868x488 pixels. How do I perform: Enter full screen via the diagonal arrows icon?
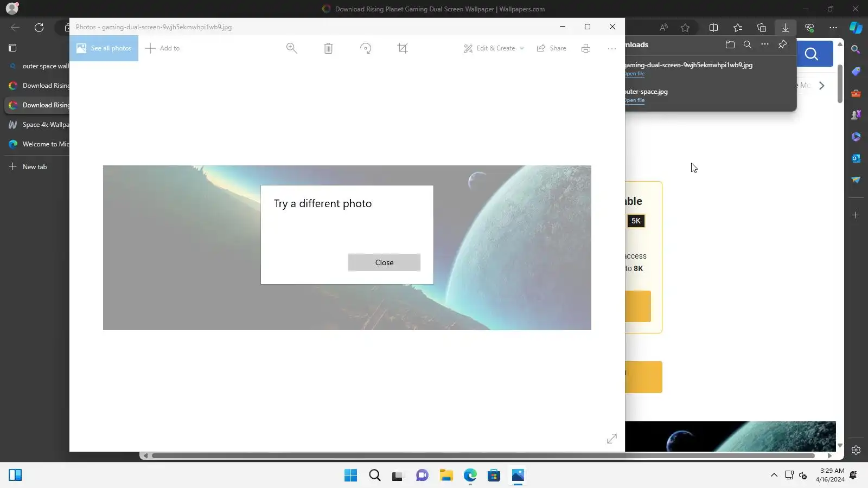tap(612, 438)
